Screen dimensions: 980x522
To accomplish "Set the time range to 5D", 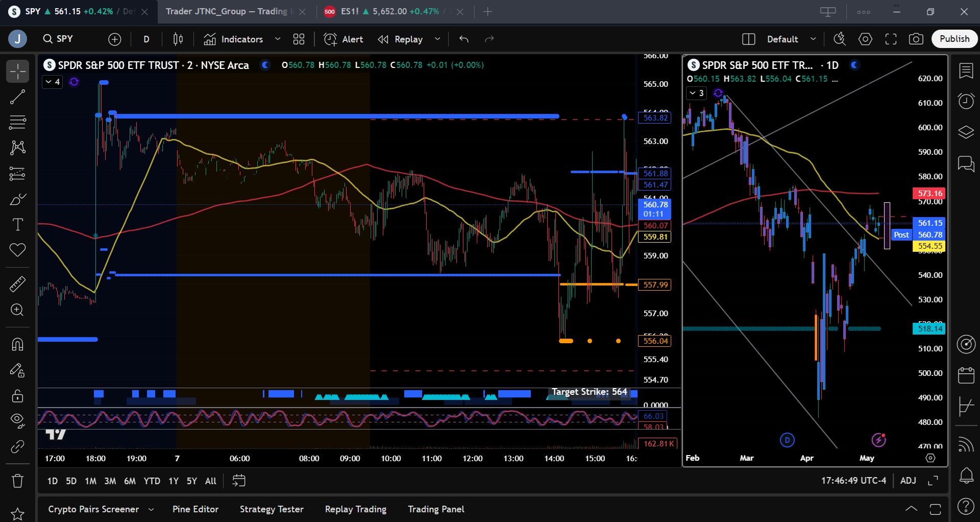I will (71, 481).
